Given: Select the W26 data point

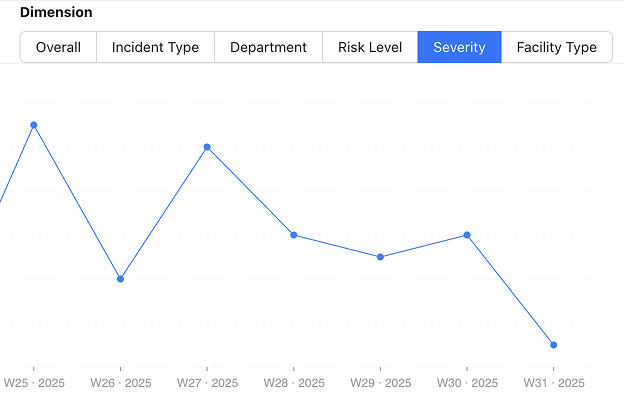Looking at the screenshot, I should tap(121, 279).
